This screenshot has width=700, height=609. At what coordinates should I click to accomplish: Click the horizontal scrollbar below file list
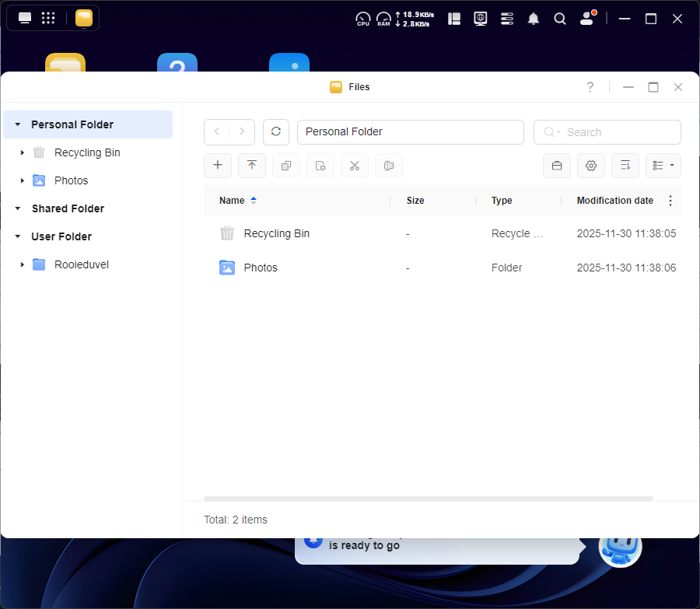[x=428, y=499]
